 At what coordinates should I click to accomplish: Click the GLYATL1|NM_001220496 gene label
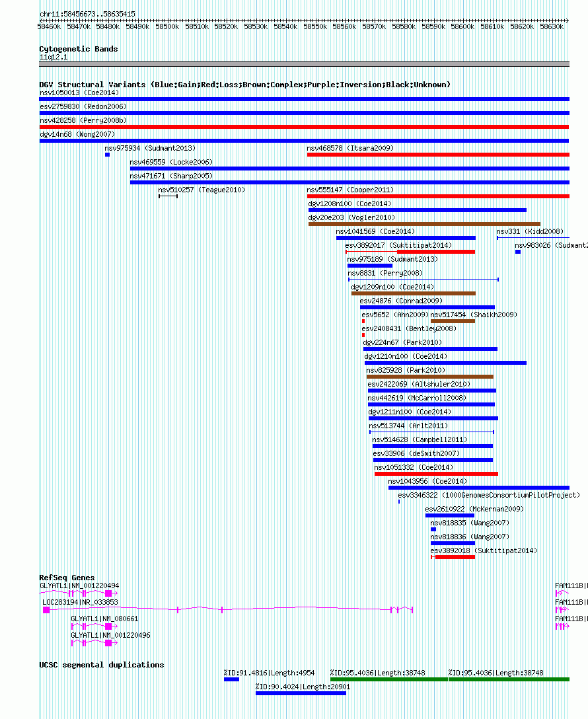pos(110,635)
